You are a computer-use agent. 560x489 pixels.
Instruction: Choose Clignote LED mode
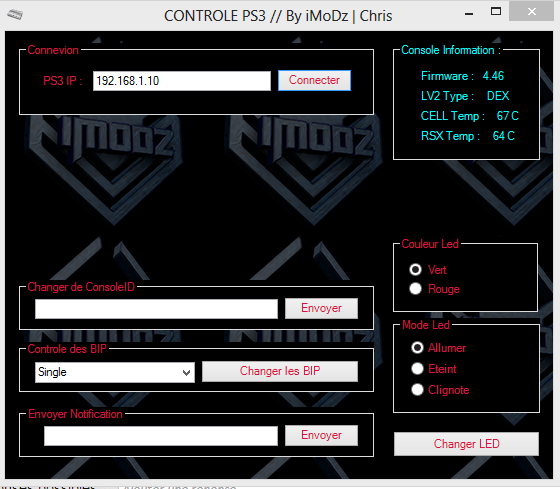coord(417,390)
